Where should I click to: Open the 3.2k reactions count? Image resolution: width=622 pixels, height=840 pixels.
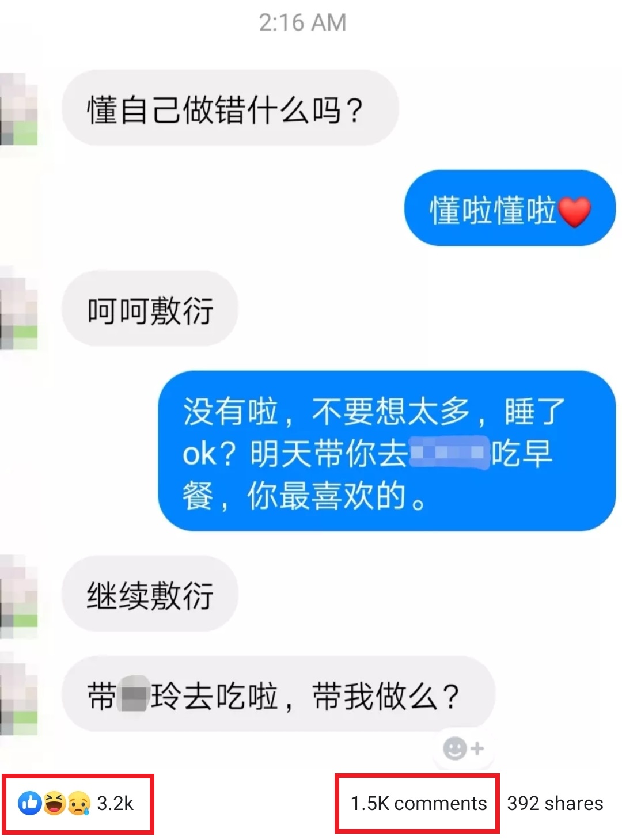pyautogui.click(x=115, y=803)
